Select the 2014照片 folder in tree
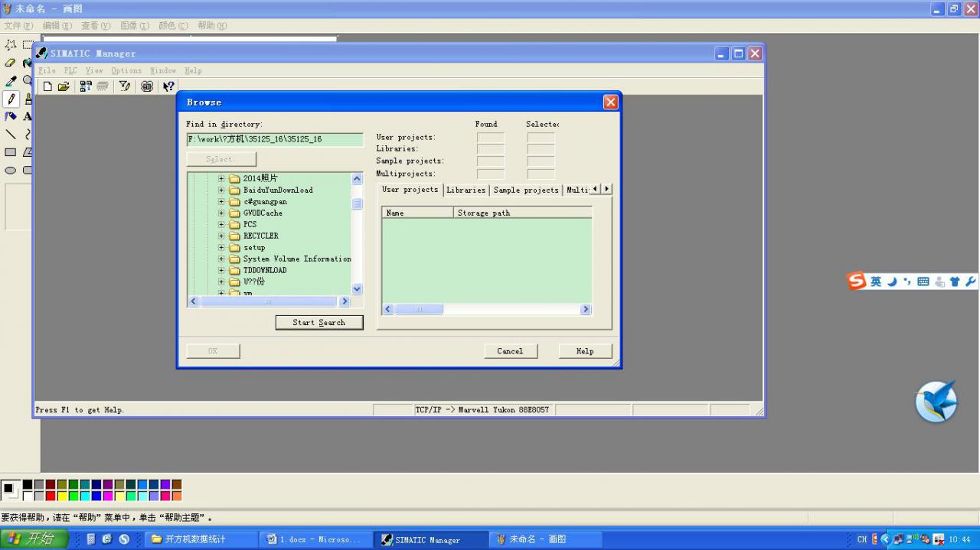Image resolution: width=980 pixels, height=550 pixels. [260, 179]
